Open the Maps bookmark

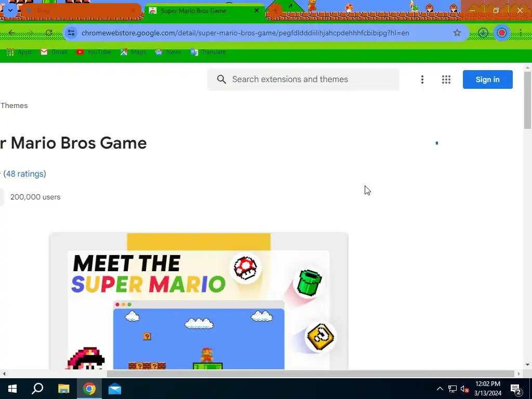[133, 52]
